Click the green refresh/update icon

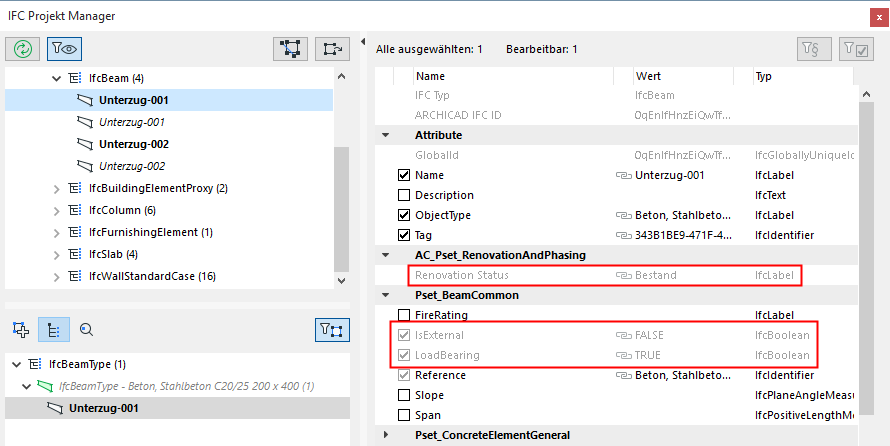click(x=23, y=47)
